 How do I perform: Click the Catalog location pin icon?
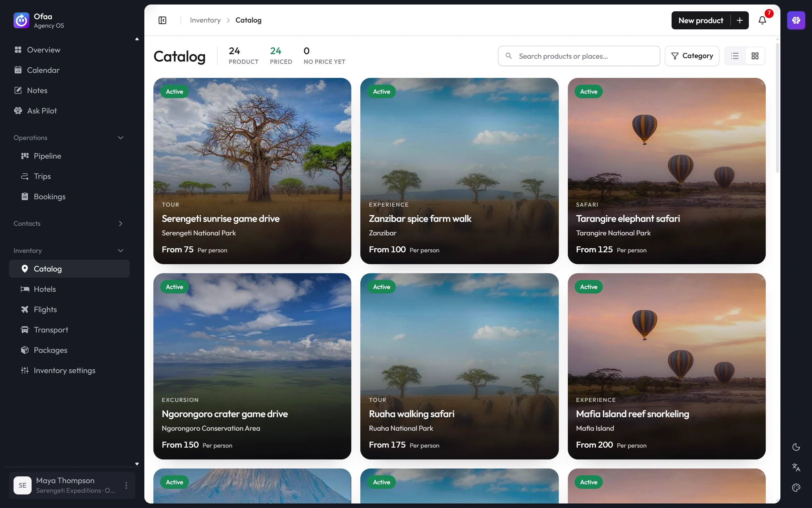[25, 269]
